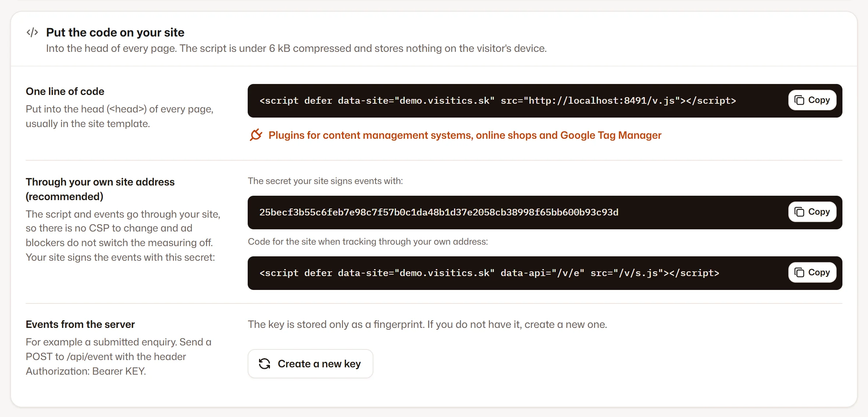Image resolution: width=868 pixels, height=417 pixels.
Task: Click the 'Into the head of every page' subtitle
Action: (296, 49)
